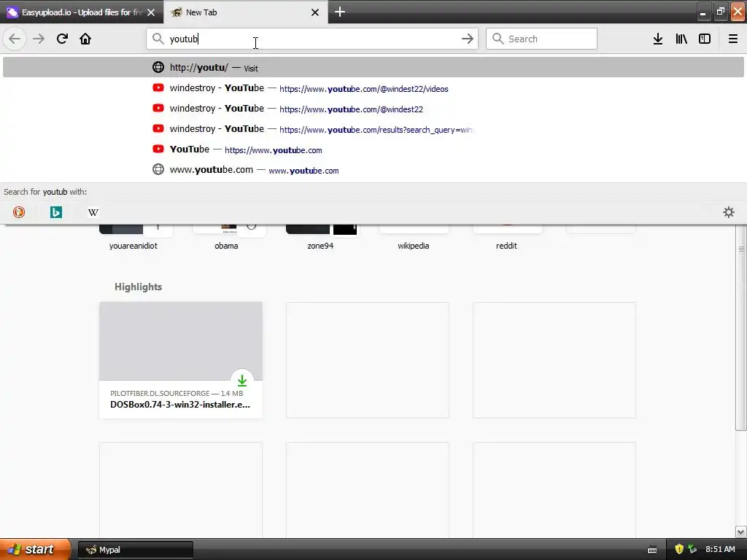Go back using the back arrow
This screenshot has width=747, height=560.
coord(15,39)
